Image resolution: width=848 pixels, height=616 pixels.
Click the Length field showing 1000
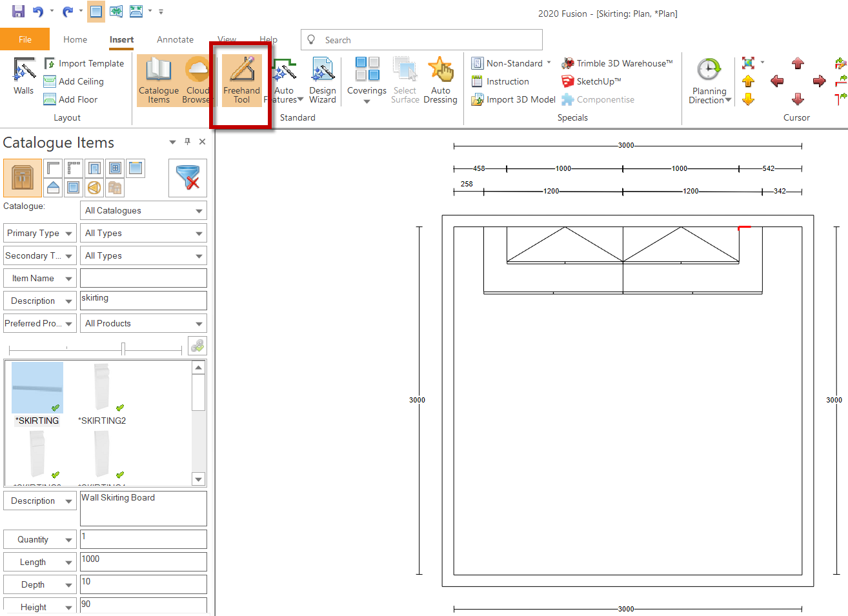point(143,562)
